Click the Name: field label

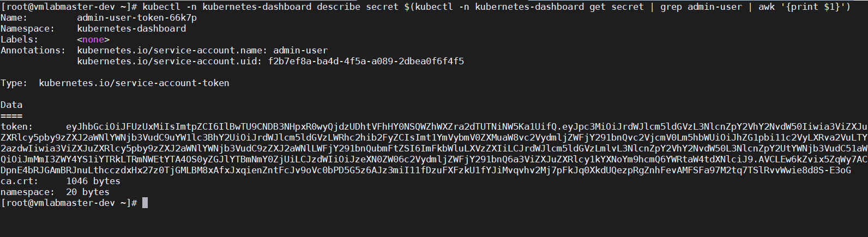(x=14, y=17)
